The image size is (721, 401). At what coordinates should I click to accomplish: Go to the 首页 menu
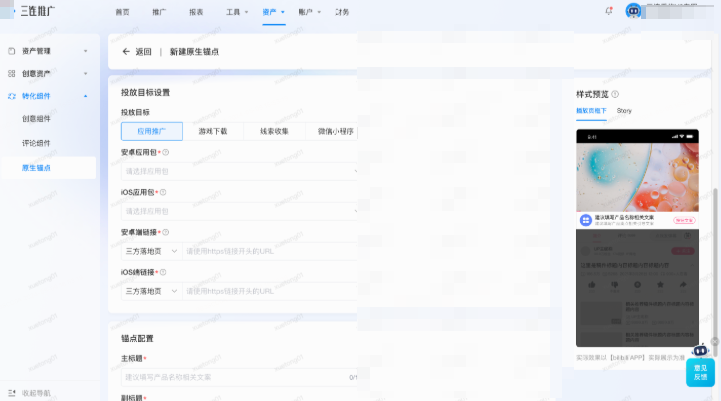pyautogui.click(x=122, y=12)
